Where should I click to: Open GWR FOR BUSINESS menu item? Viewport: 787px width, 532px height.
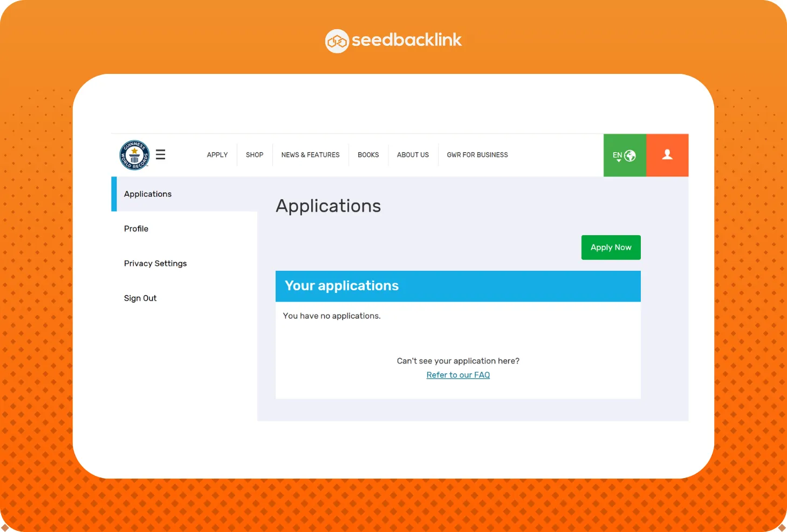pos(477,155)
